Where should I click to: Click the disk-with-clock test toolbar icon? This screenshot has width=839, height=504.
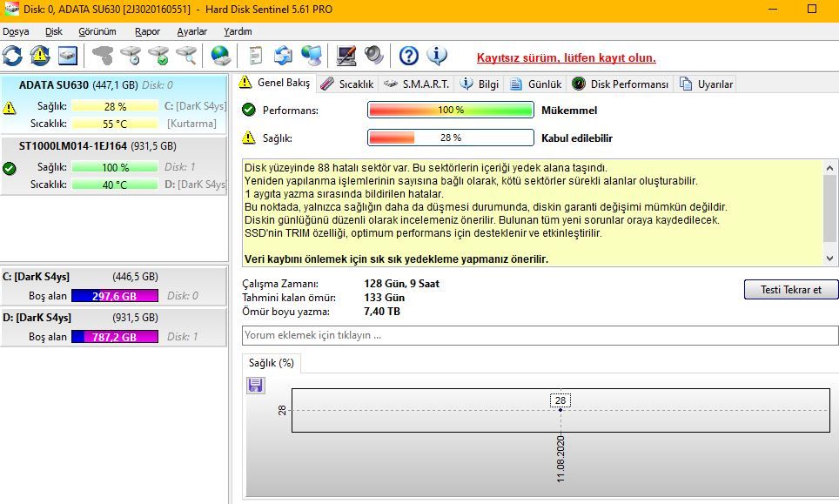coord(130,56)
